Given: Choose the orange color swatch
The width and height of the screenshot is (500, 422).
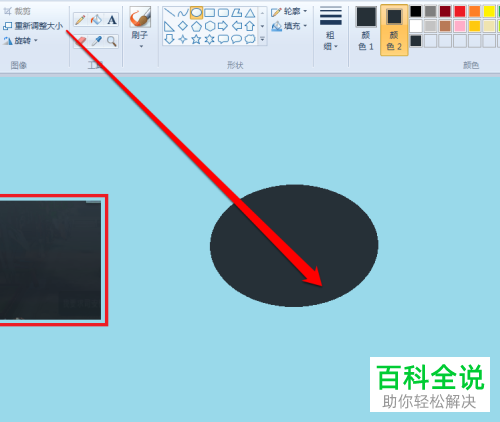Looking at the screenshot, I should pos(474,11).
